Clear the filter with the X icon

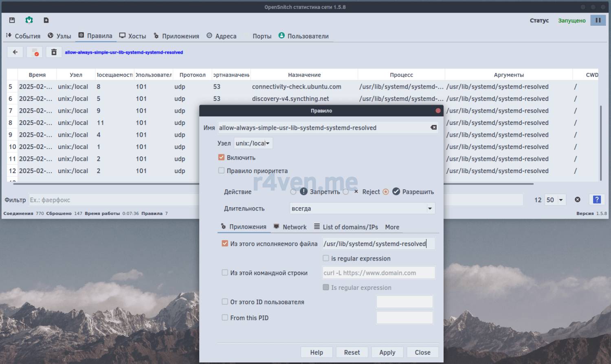pyautogui.click(x=577, y=200)
